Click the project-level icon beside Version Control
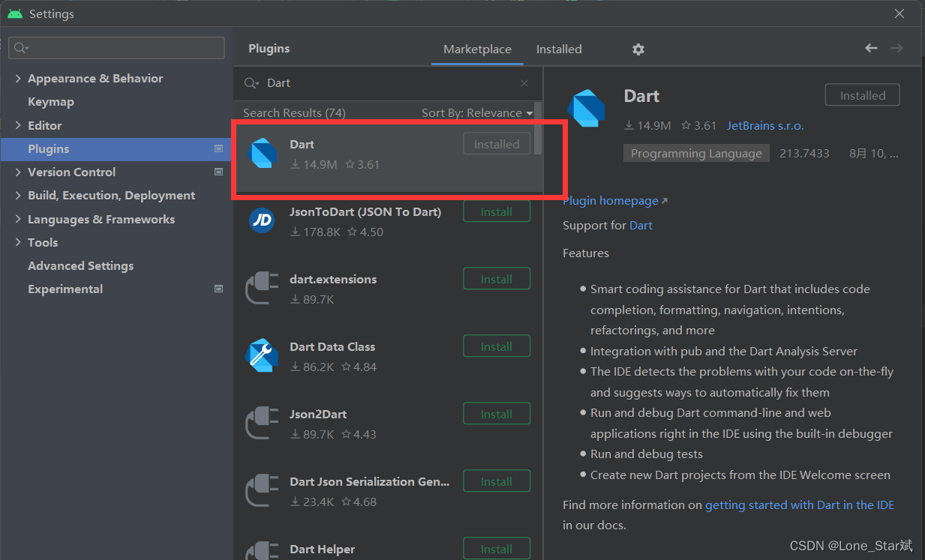Viewport: 925px width, 560px height. coord(218,172)
